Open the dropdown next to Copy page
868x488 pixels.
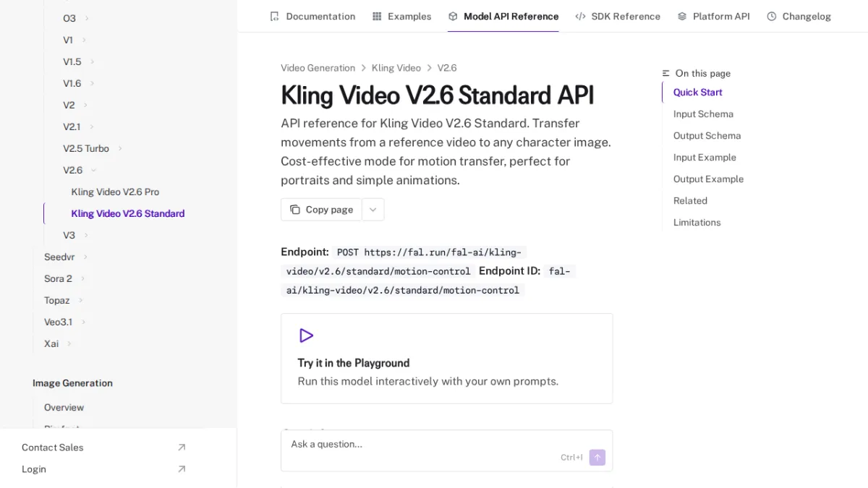click(373, 210)
